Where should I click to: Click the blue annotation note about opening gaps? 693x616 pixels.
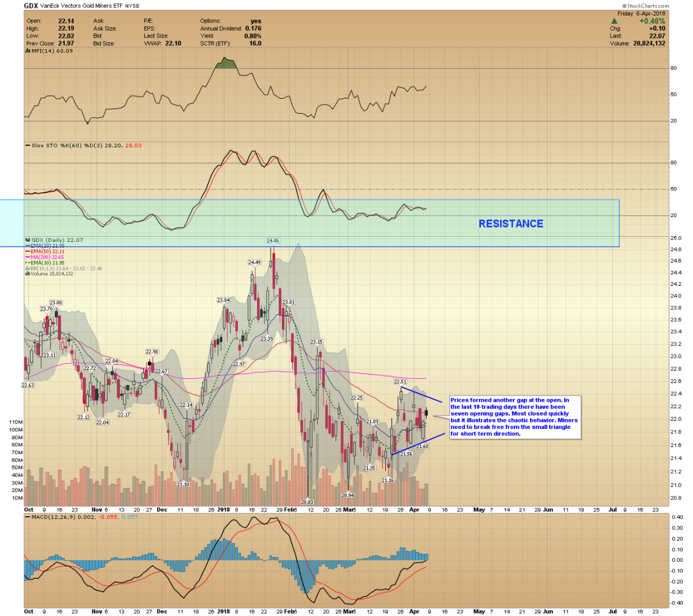tap(514, 417)
